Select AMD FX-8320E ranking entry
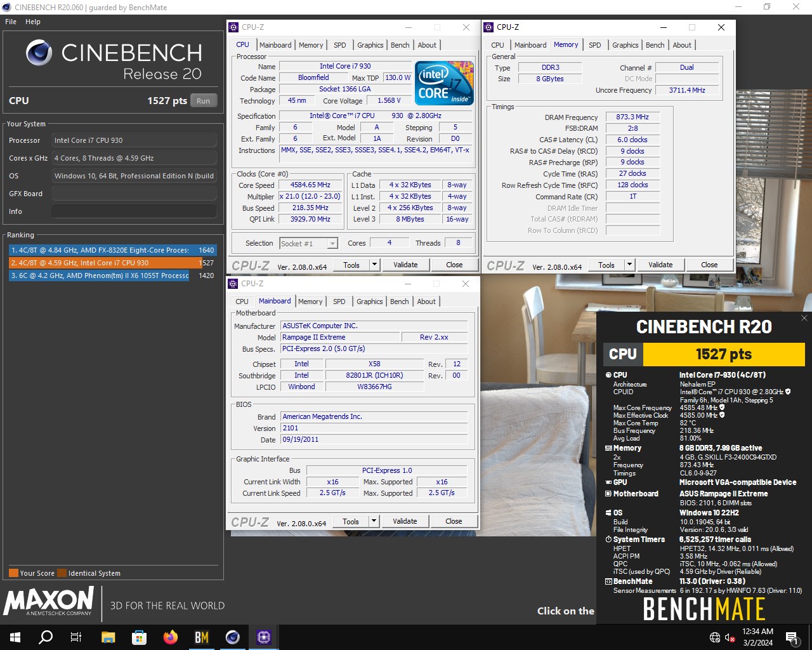 112,250
